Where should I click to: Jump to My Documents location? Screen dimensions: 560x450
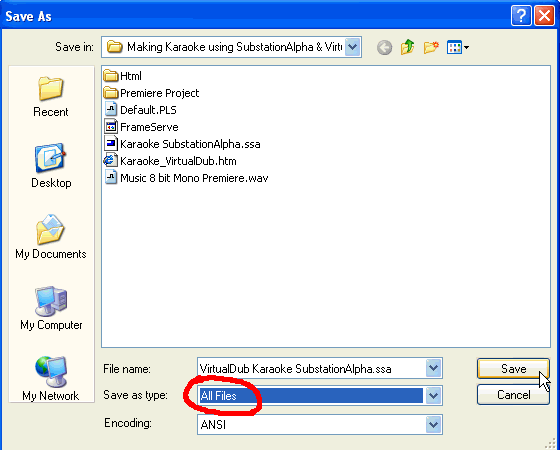tap(51, 237)
